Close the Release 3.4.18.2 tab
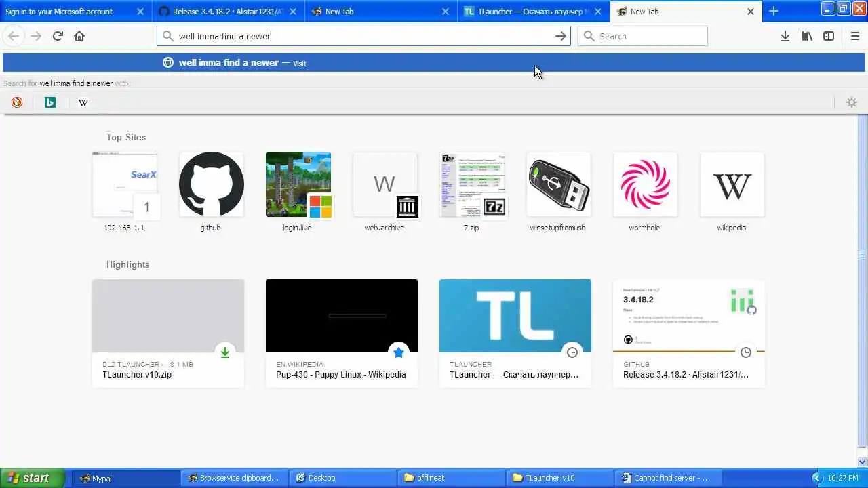 pyautogui.click(x=293, y=12)
